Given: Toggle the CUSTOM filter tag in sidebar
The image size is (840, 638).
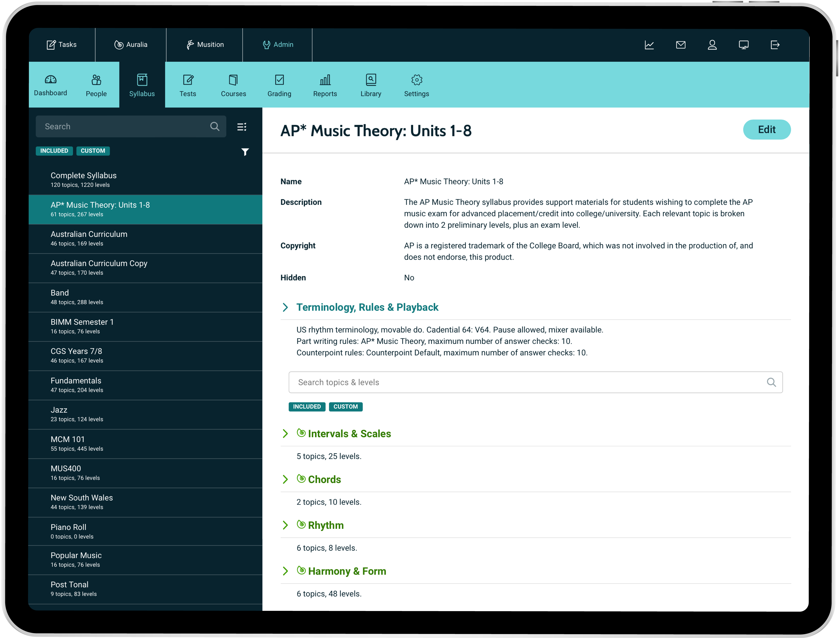Looking at the screenshot, I should 93,151.
